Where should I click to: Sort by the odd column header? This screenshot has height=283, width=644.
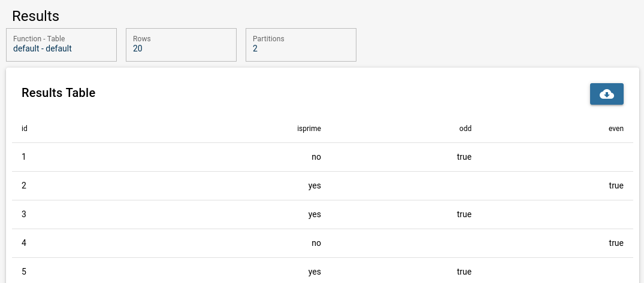pos(465,129)
